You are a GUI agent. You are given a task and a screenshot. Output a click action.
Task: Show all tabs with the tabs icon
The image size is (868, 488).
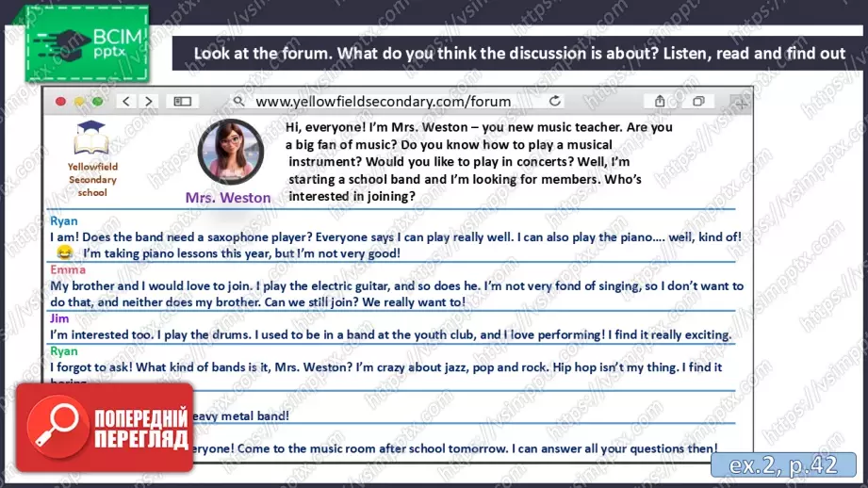click(x=698, y=101)
